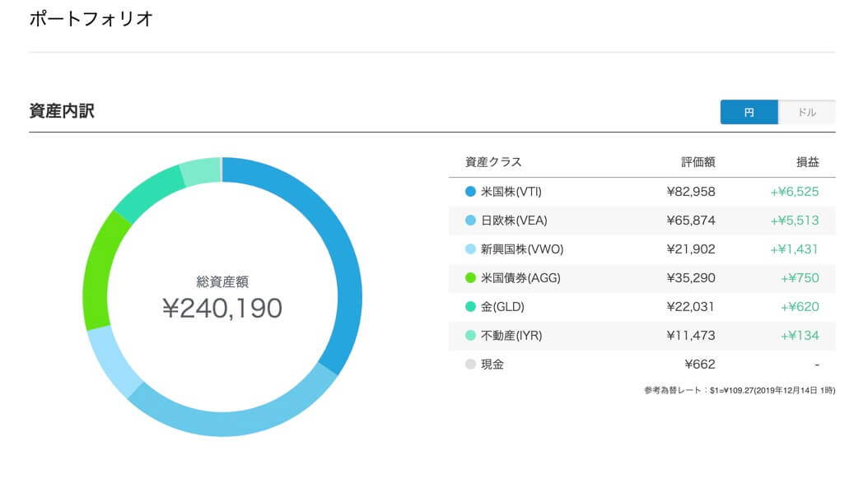The width and height of the screenshot is (868, 488).
Task: Select the 米国債券(AGG) row label
Action: pos(520,278)
